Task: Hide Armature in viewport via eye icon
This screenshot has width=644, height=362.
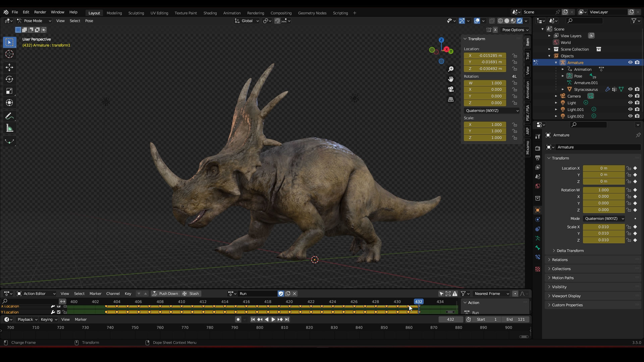Action: pos(630,63)
